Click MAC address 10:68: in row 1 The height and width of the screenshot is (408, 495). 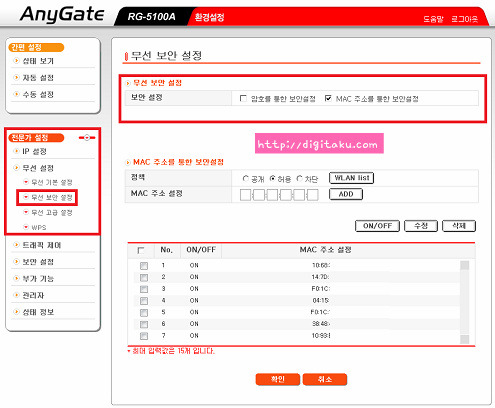[321, 265]
